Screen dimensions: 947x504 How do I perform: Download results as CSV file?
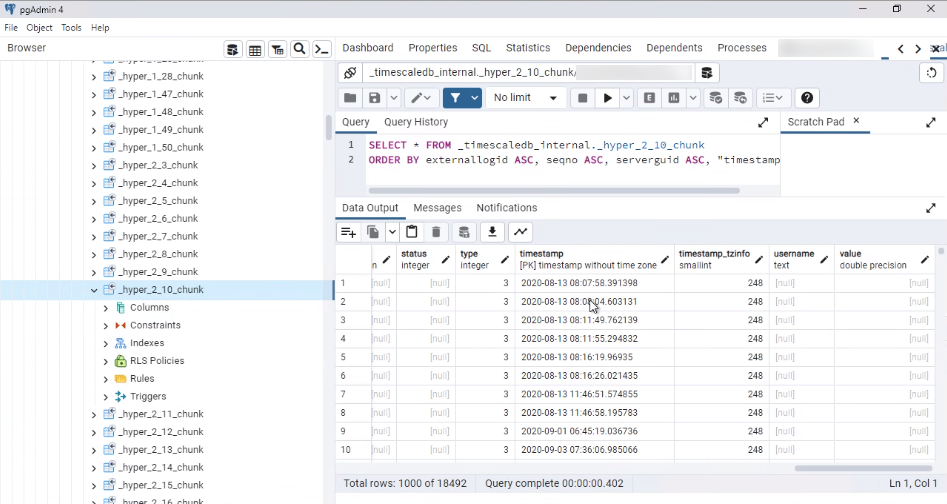pyautogui.click(x=492, y=232)
